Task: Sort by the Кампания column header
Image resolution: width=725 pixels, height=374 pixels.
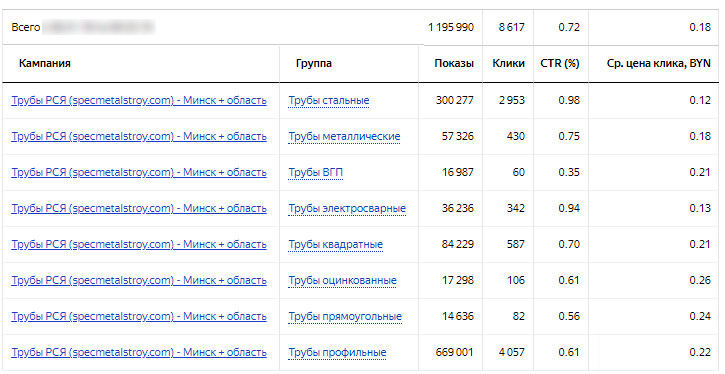Action: point(45,63)
